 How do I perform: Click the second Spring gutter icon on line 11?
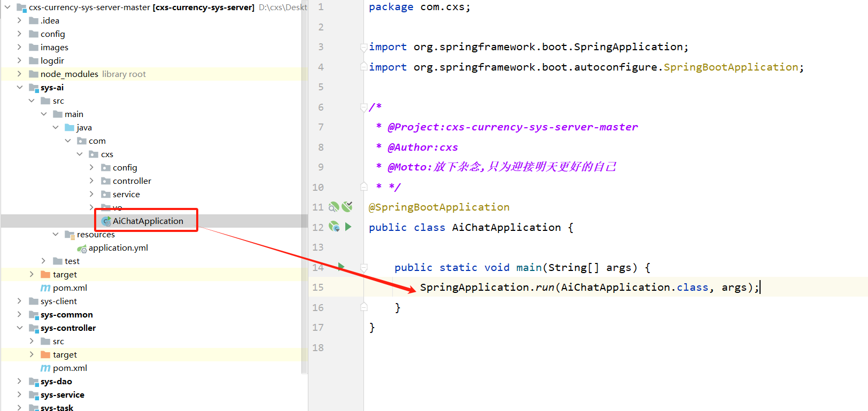347,206
